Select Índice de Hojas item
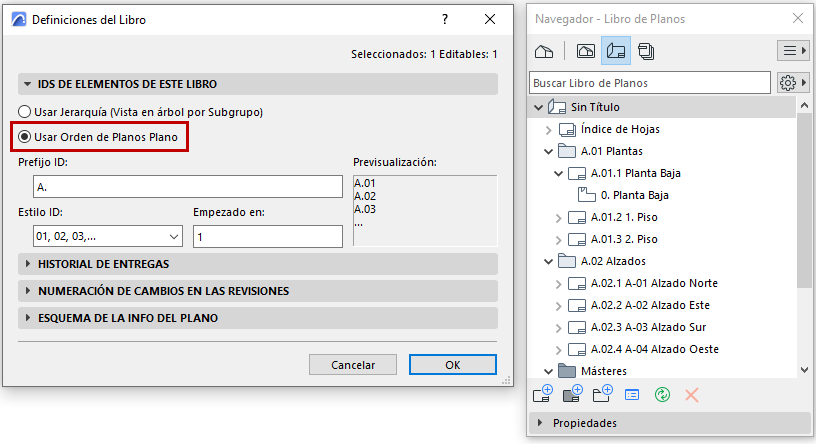Image resolution: width=816 pixels, height=444 pixels. click(x=620, y=129)
